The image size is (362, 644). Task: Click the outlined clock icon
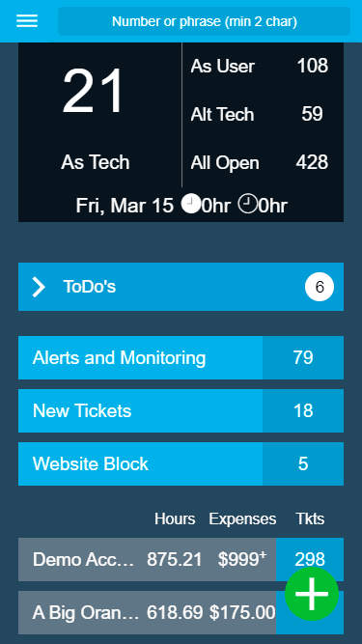coord(247,204)
